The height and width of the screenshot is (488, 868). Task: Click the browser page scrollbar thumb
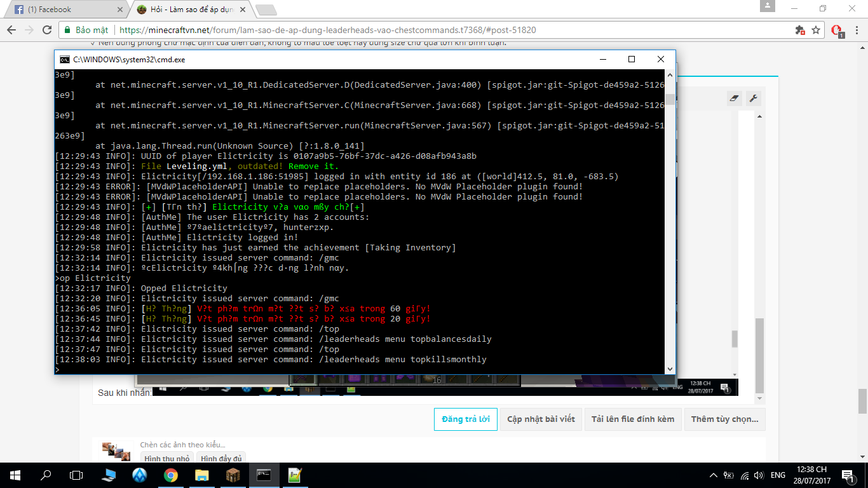862,402
